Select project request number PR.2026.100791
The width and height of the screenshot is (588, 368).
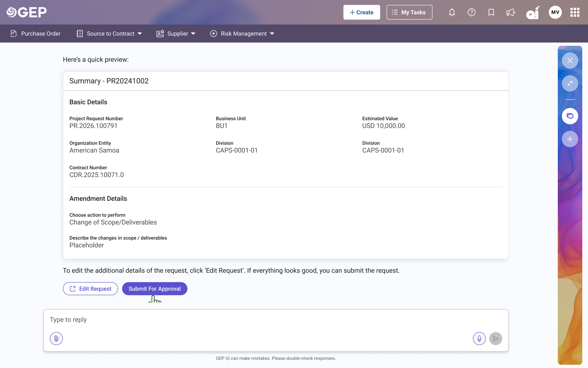(93, 126)
